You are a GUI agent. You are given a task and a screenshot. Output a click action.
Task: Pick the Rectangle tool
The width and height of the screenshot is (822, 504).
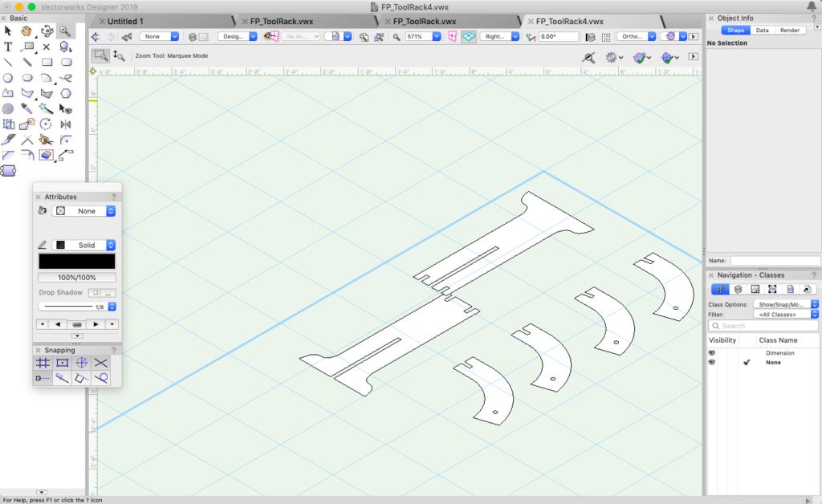pyautogui.click(x=47, y=63)
